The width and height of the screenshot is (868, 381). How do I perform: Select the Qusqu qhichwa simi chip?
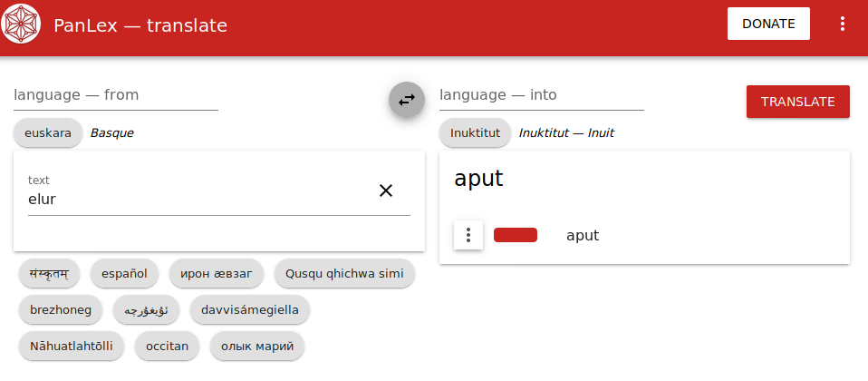click(344, 273)
